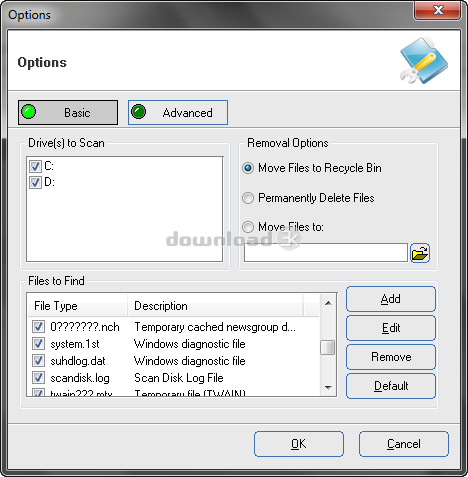Sort by Description column header

pyautogui.click(x=215, y=306)
